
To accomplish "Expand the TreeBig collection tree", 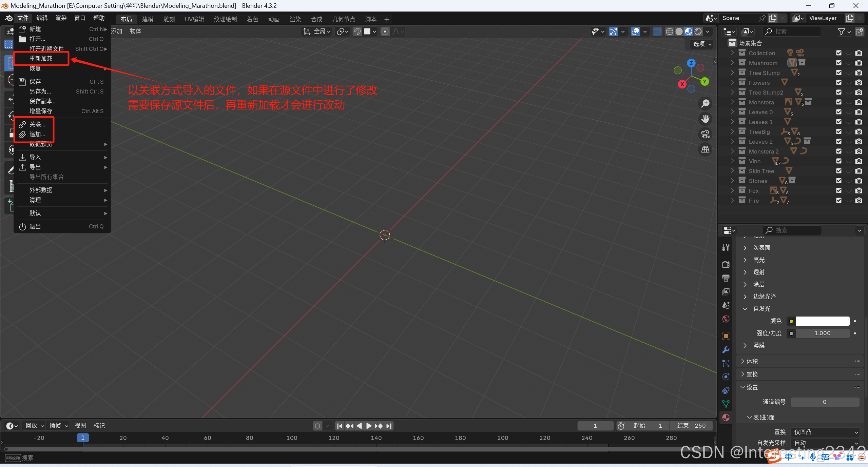I will 732,132.
